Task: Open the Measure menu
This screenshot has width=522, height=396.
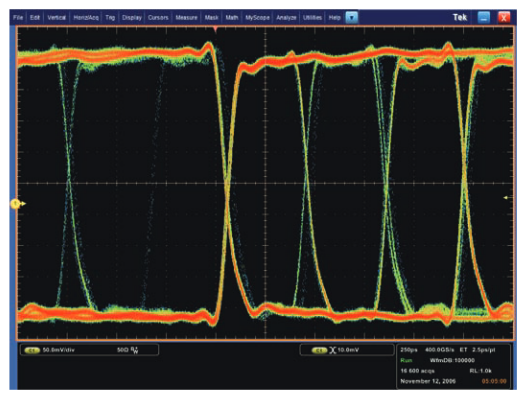Action: (x=186, y=17)
